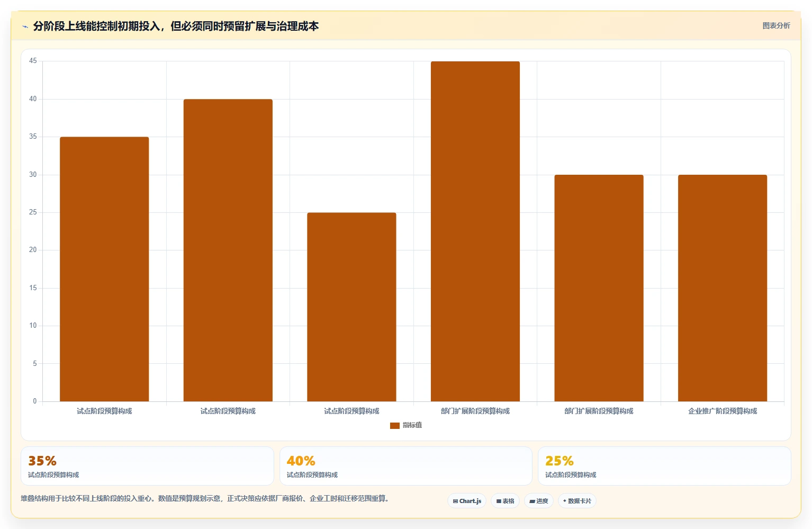
Task: Click the 企业推广阶段预算构成 axis label
Action: point(723,411)
